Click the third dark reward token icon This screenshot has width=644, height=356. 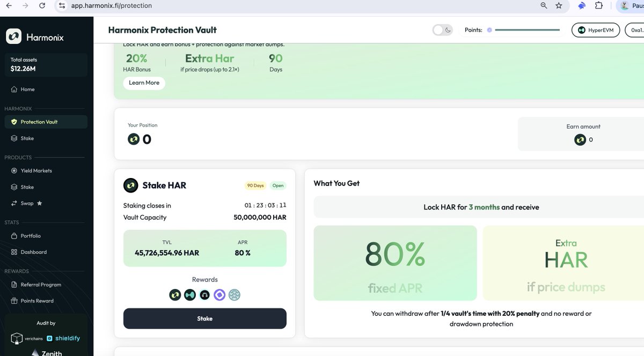(204, 295)
